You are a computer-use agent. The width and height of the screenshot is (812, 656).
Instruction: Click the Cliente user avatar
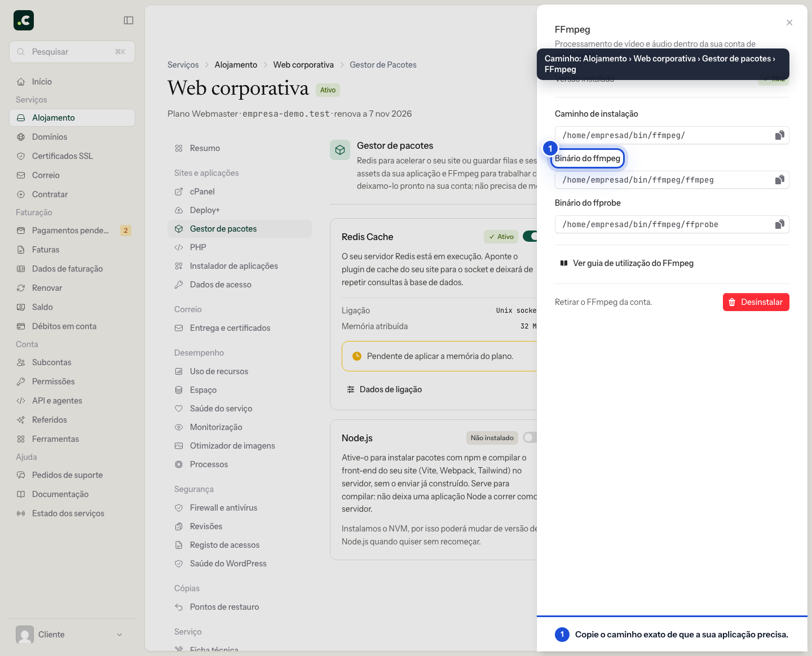(25, 635)
